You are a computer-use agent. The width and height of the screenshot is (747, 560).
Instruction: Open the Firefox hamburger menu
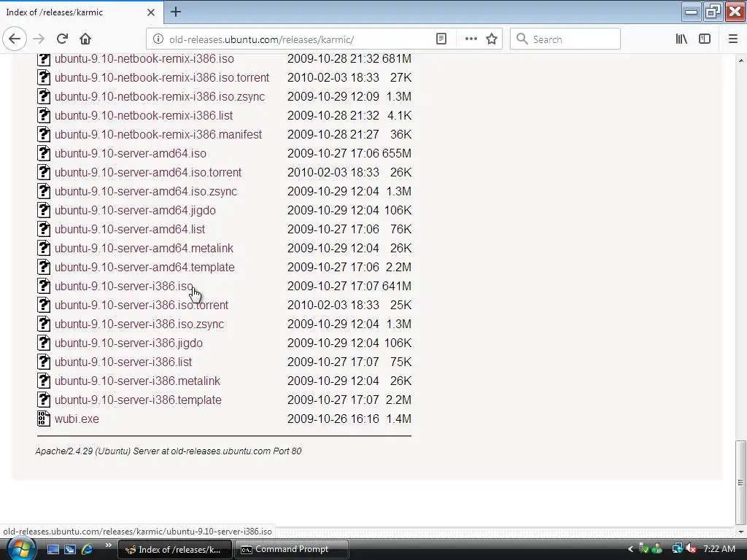coord(732,39)
